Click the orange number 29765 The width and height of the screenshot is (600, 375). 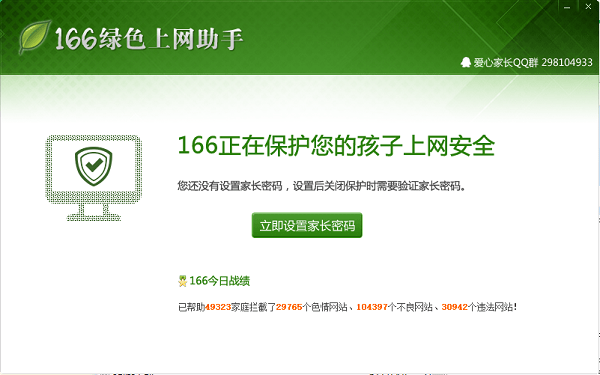pyautogui.click(x=289, y=307)
